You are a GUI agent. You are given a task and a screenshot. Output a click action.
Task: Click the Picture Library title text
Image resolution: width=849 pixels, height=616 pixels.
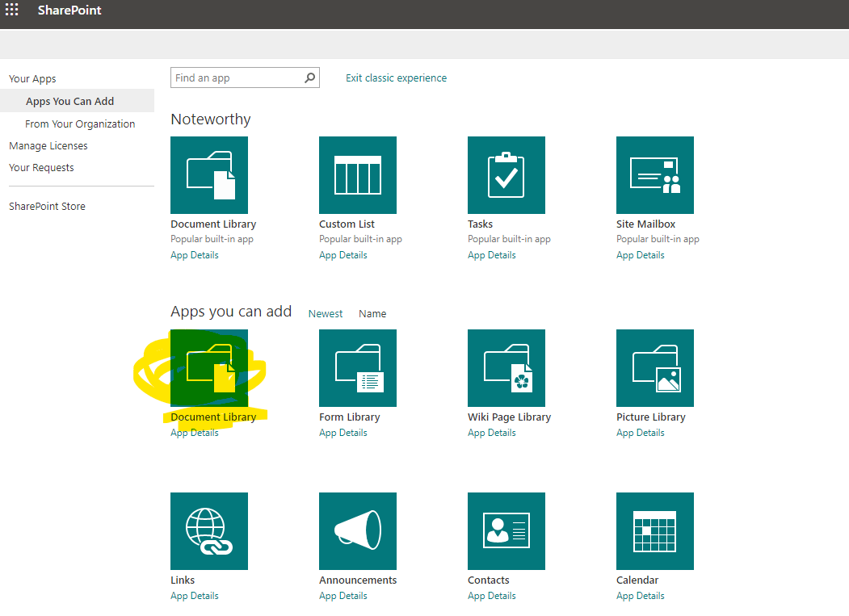651,417
